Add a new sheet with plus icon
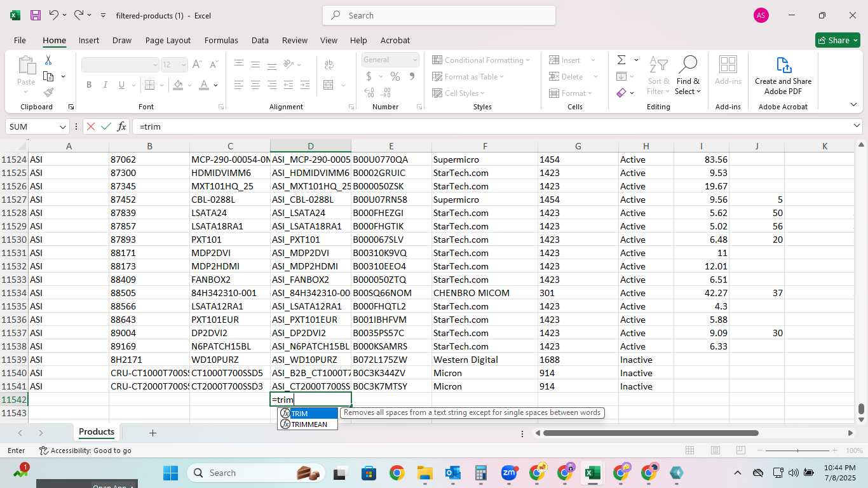The image size is (868, 488). [153, 433]
